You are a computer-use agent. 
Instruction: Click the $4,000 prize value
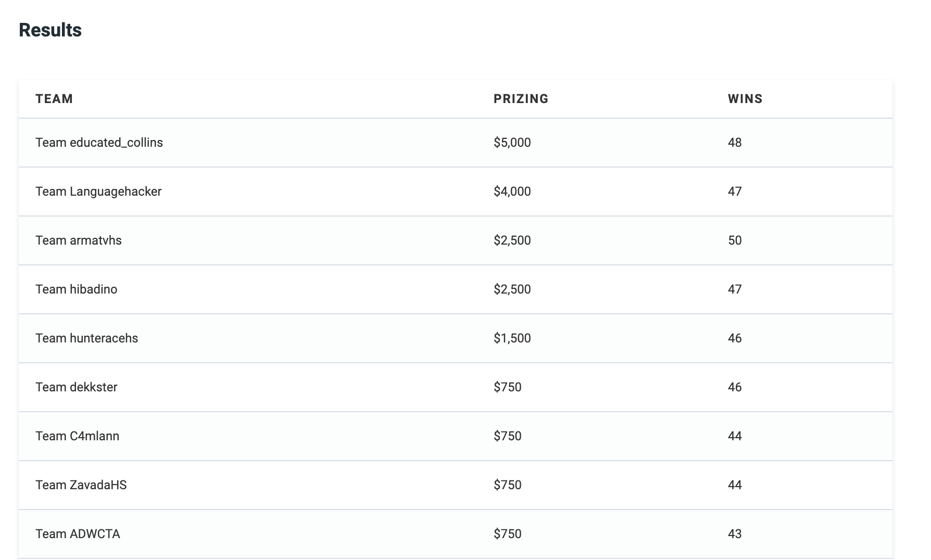click(x=512, y=192)
